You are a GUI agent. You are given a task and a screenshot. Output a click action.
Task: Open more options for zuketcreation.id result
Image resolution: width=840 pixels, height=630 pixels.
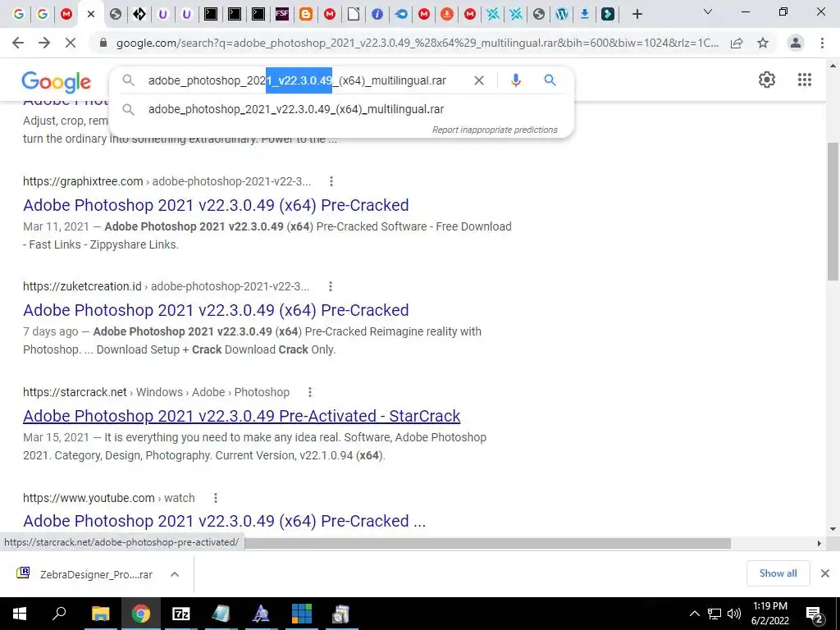pos(330,286)
